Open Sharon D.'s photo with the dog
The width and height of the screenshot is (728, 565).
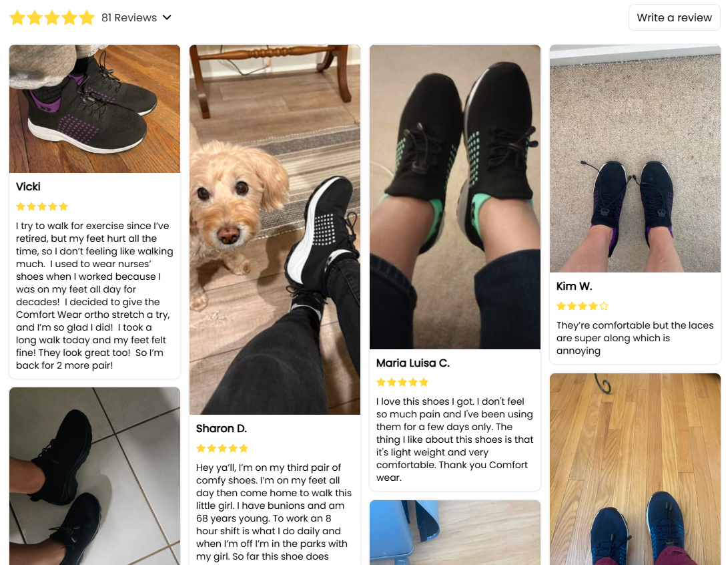coord(275,230)
